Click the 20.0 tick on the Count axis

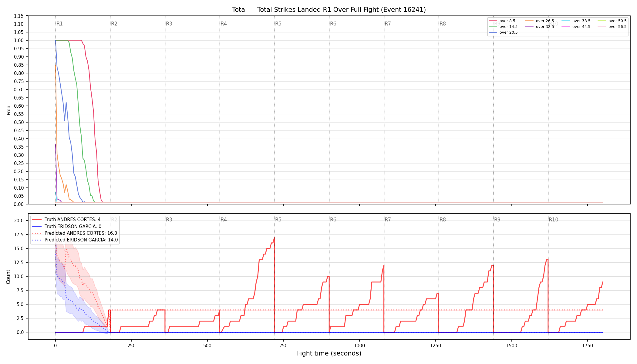pos(19,221)
